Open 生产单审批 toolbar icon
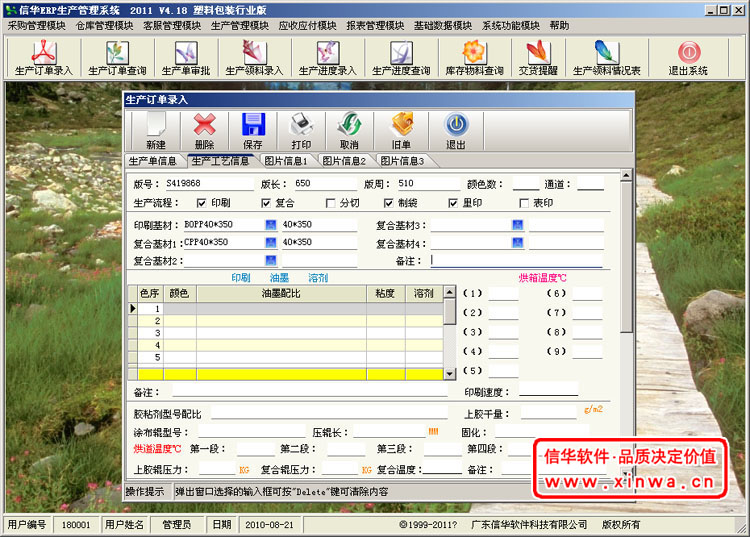Screen dimensions: 750x537 click(x=186, y=58)
